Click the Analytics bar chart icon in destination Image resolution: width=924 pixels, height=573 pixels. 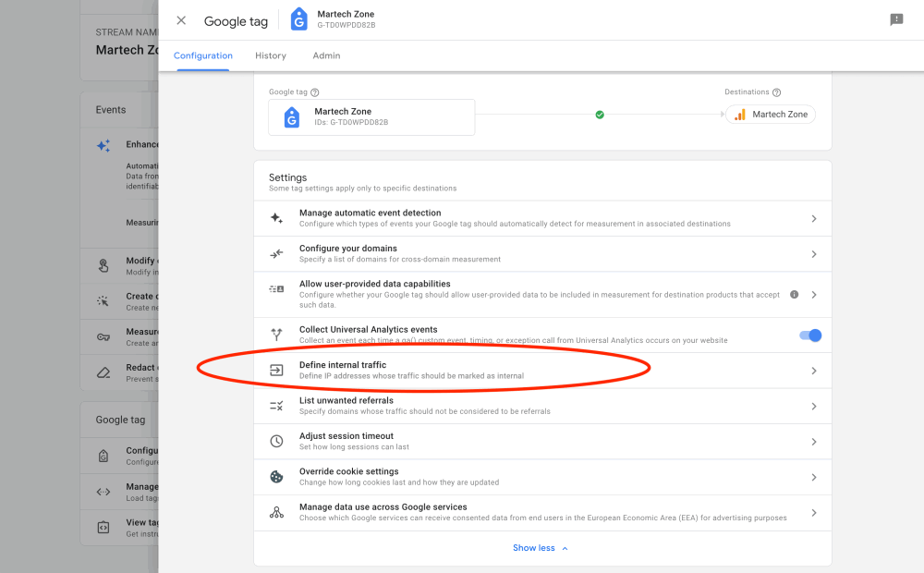tap(739, 115)
